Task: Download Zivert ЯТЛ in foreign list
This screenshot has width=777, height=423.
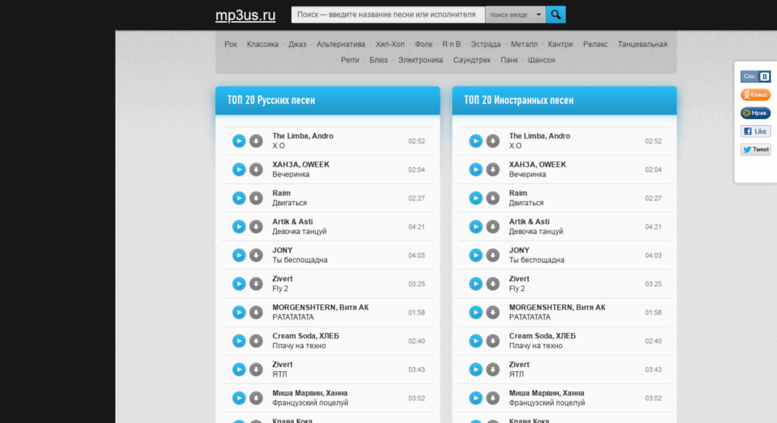Action: coord(493,370)
